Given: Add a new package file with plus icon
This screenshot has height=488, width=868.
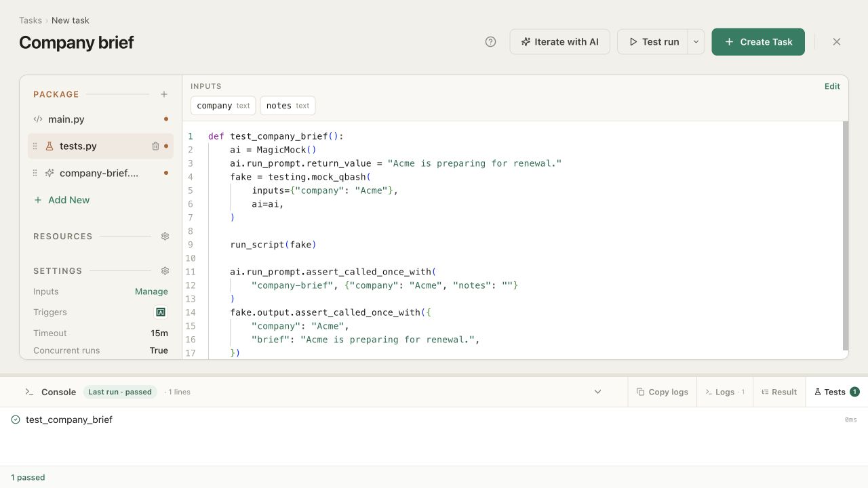Looking at the screenshot, I should click(x=164, y=94).
